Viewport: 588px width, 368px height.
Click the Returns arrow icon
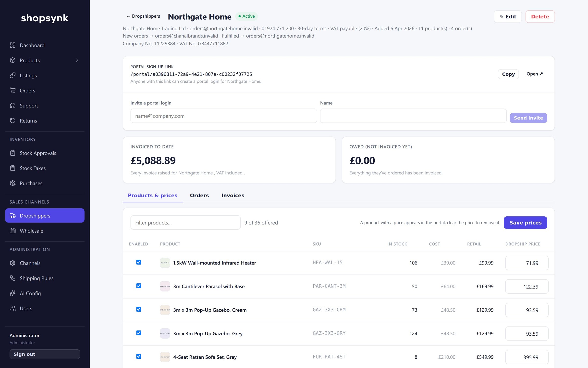(13, 120)
